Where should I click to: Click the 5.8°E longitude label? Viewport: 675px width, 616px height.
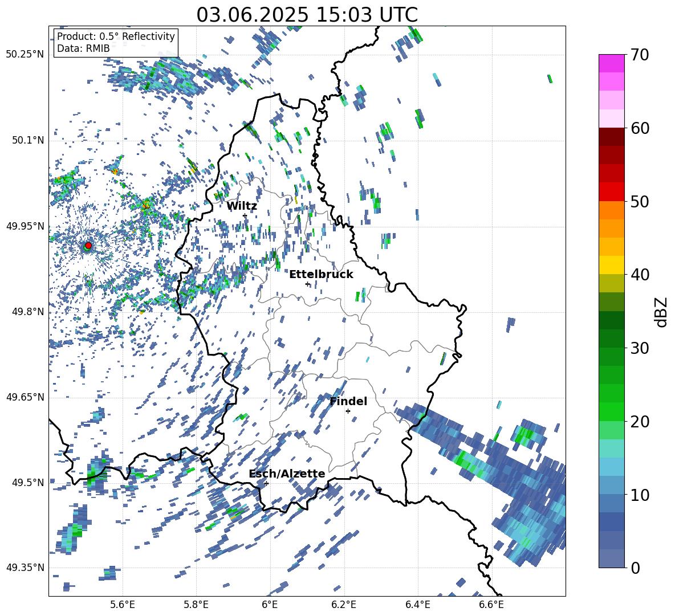(x=196, y=605)
